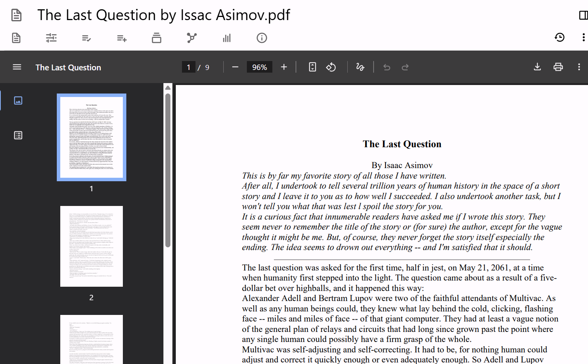Click the fit to page icon
The height and width of the screenshot is (364, 588).
click(x=313, y=67)
